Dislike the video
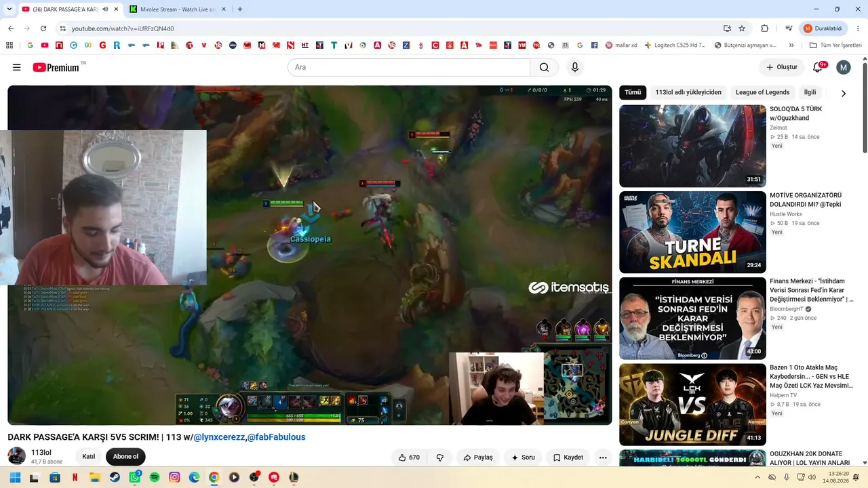 tap(440, 457)
